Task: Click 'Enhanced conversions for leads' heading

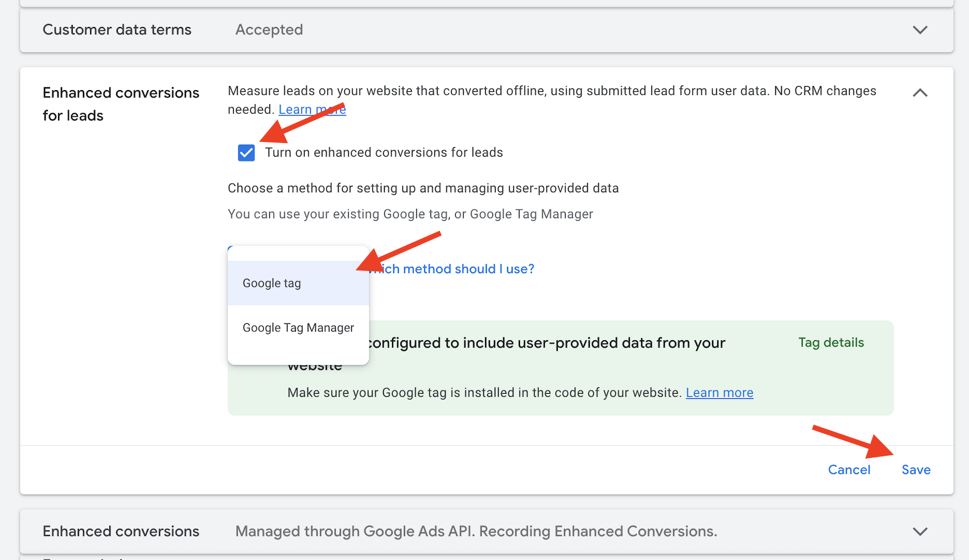Action: [x=121, y=104]
